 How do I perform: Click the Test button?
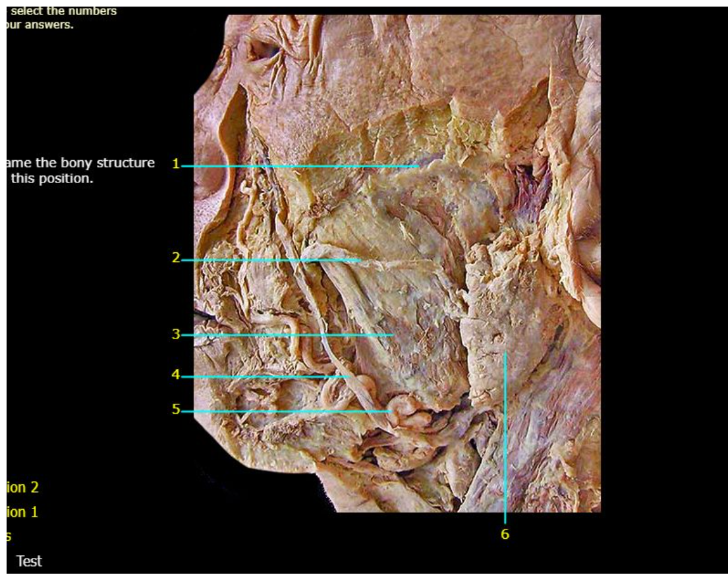pos(29,561)
